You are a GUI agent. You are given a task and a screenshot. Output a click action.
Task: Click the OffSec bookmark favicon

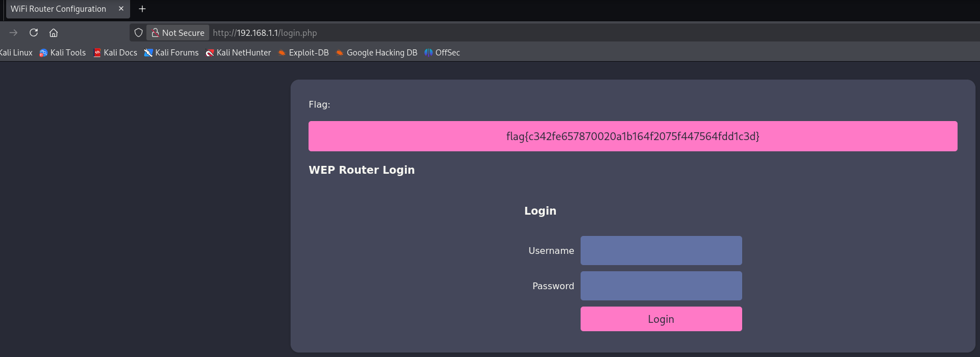coord(429,53)
